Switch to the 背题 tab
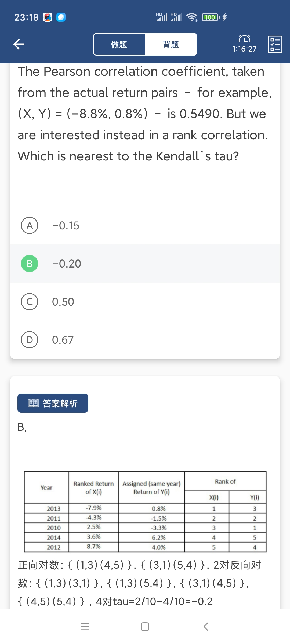The height and width of the screenshot is (644, 290). click(x=171, y=44)
